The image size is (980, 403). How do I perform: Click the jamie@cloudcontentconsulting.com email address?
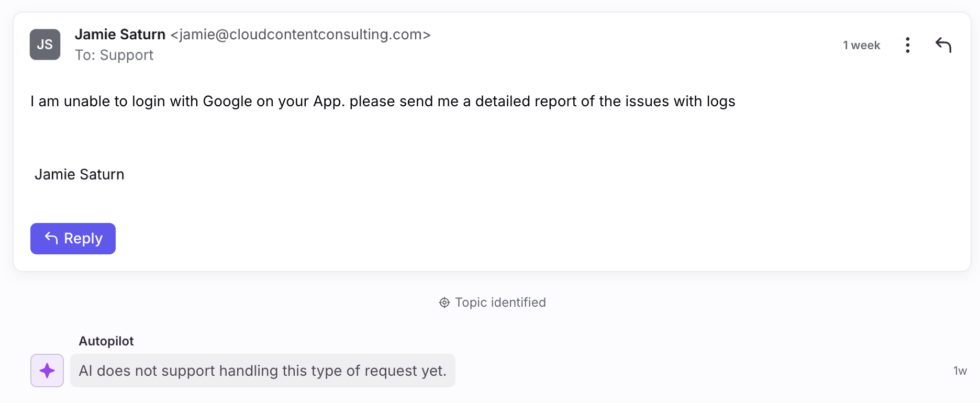pos(300,35)
